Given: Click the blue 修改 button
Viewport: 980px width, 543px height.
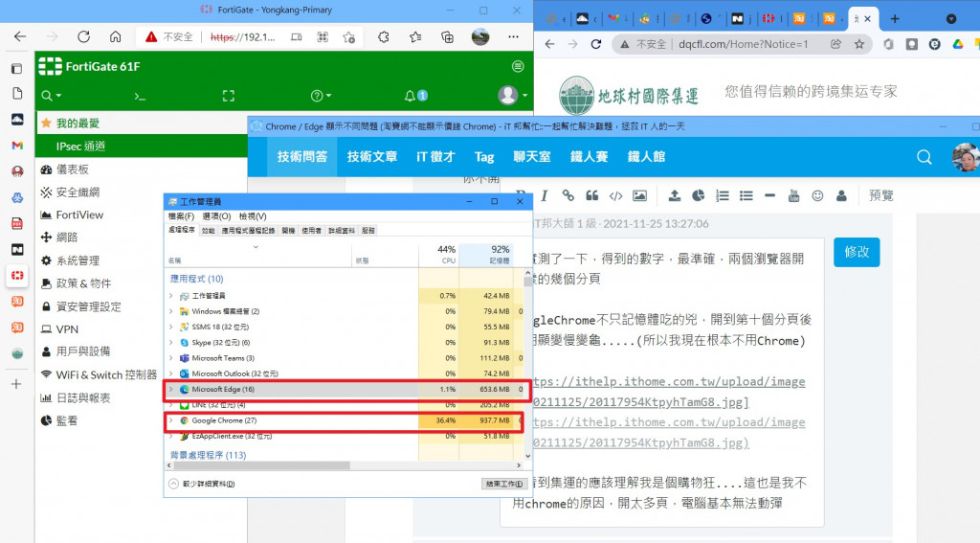Looking at the screenshot, I should coord(857,252).
